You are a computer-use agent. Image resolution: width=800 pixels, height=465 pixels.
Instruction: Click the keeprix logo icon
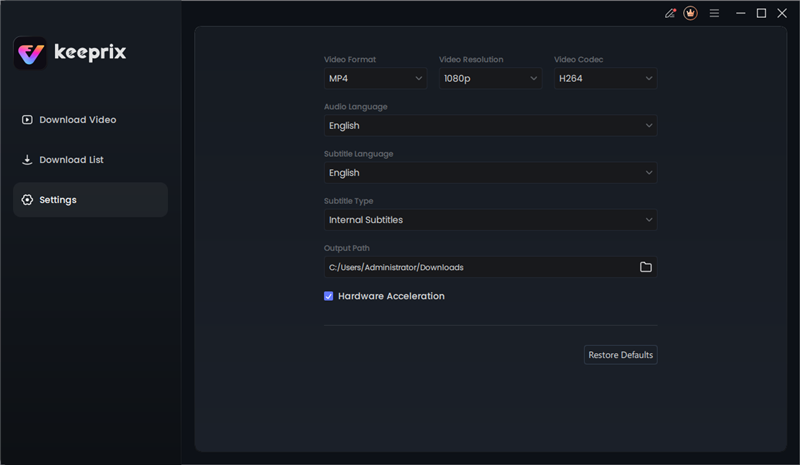[x=30, y=53]
